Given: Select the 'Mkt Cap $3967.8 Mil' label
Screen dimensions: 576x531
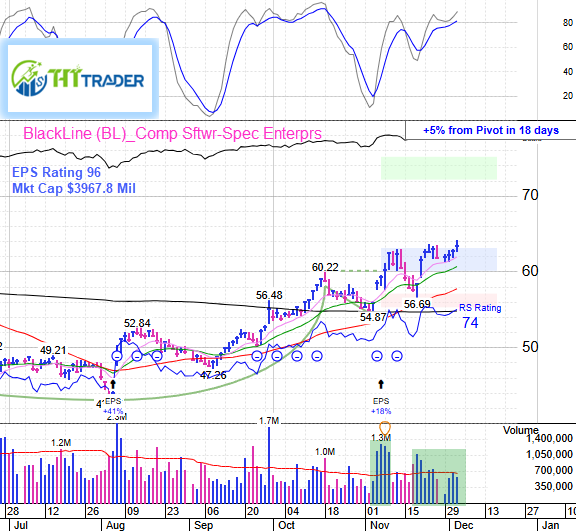Looking at the screenshot, I should [x=74, y=188].
